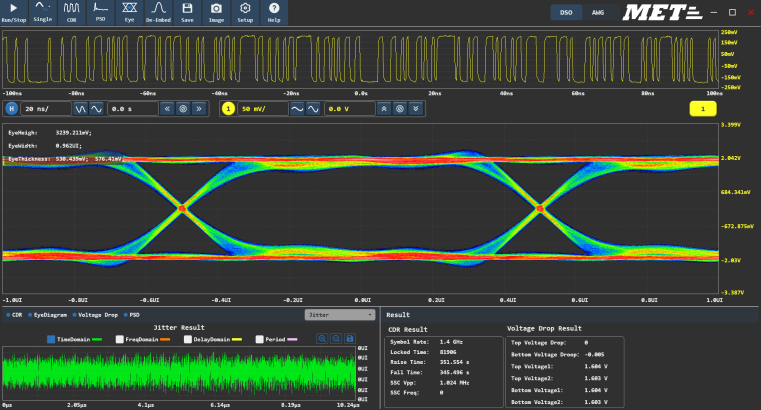761x410 pixels.
Task: Open the Setup gear icon
Action: coord(245,8)
